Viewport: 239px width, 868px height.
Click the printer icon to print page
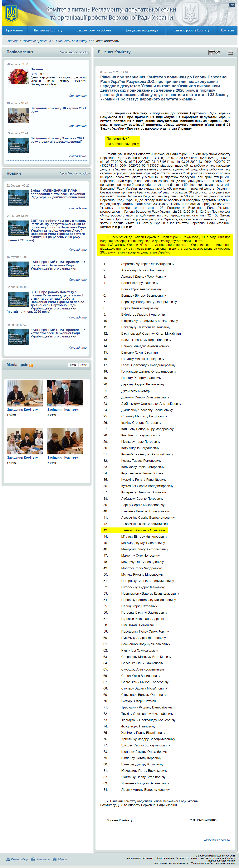click(x=230, y=53)
